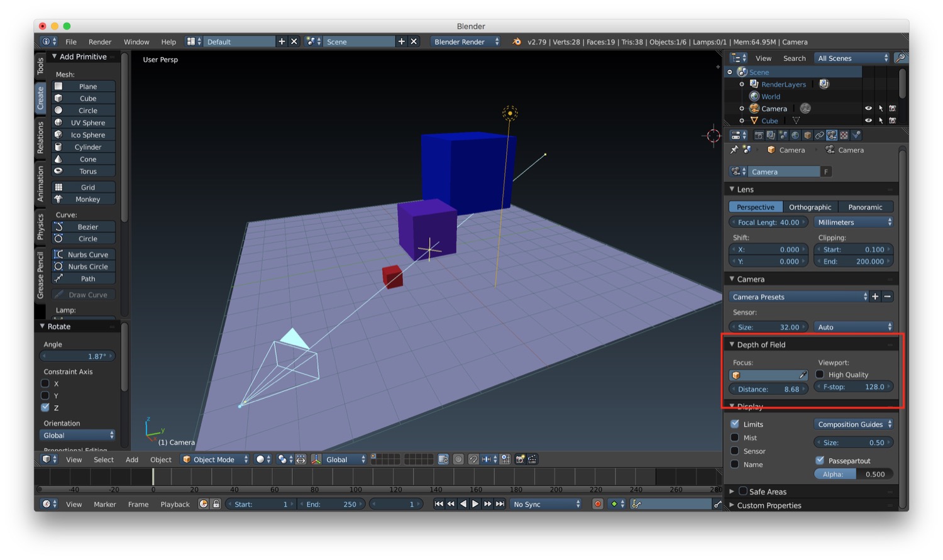Tick the X constraint axis checkbox
The width and height of the screenshot is (943, 560).
click(x=45, y=383)
